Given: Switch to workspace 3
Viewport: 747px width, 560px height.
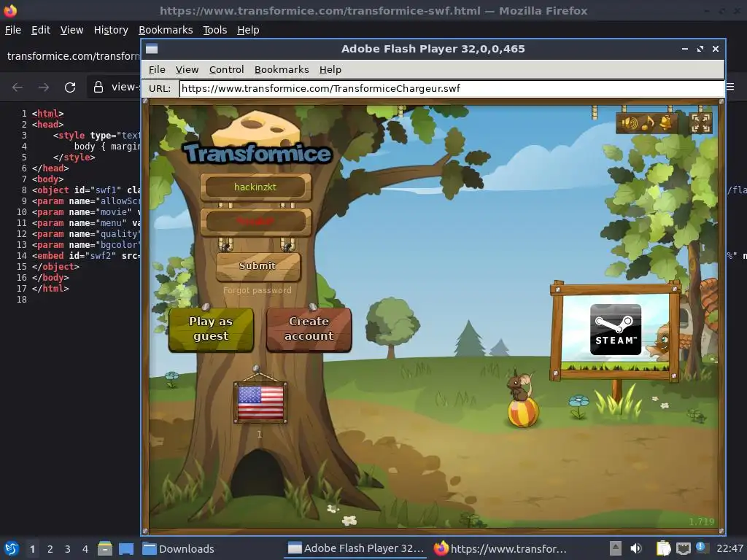Looking at the screenshot, I should (x=68, y=549).
